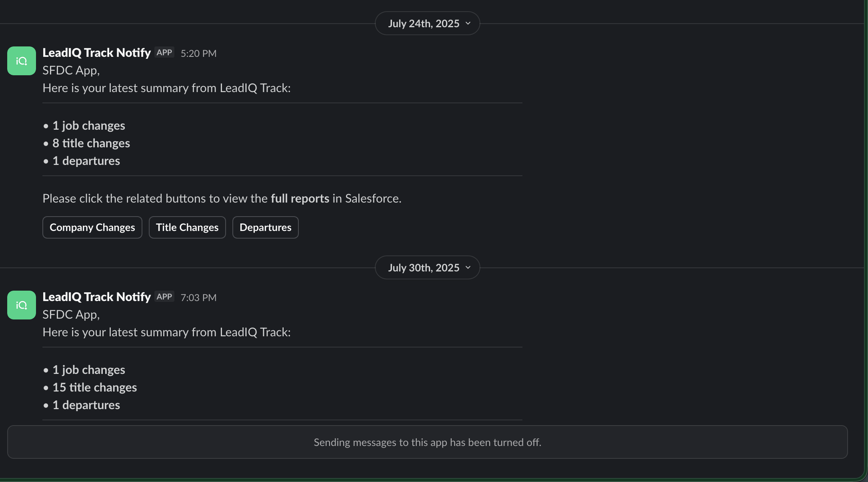
Task: Expand the July 24th, 2025 date selector
Action: tap(427, 23)
